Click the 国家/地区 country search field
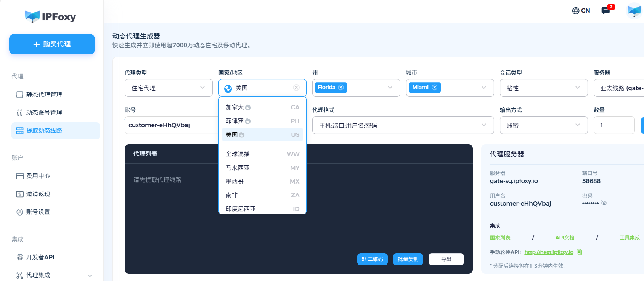Image resolution: width=644 pixels, height=281 pixels. (x=262, y=88)
